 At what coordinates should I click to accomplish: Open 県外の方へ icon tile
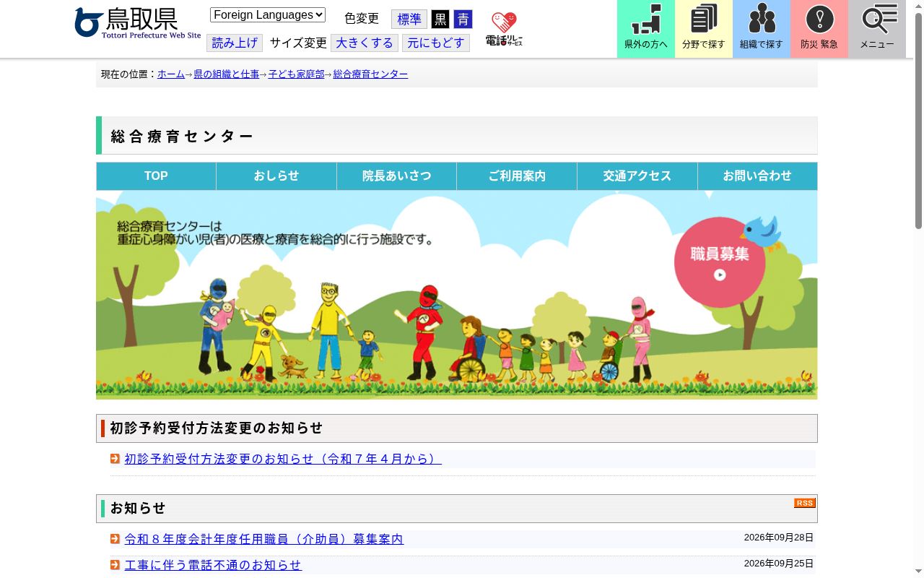pyautogui.click(x=646, y=29)
